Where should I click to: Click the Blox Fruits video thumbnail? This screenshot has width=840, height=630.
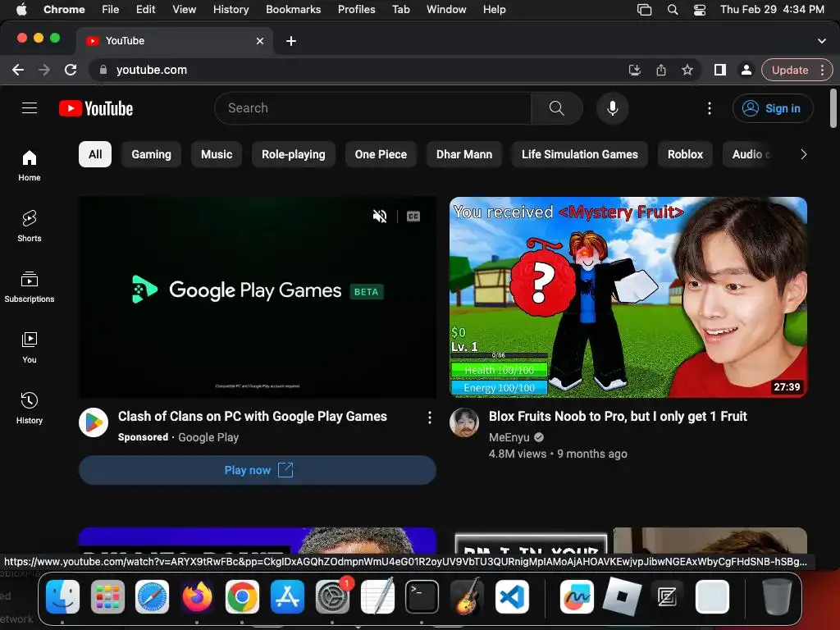[628, 297]
